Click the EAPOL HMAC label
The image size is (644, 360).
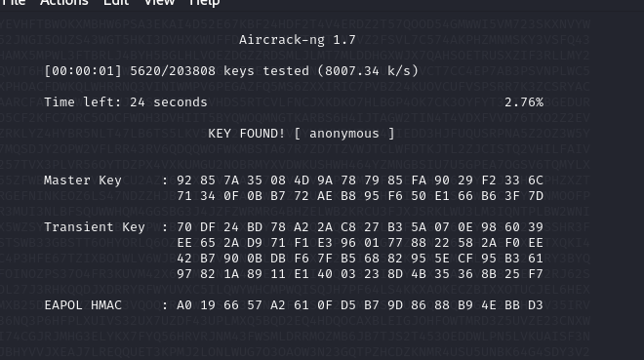tap(83, 305)
